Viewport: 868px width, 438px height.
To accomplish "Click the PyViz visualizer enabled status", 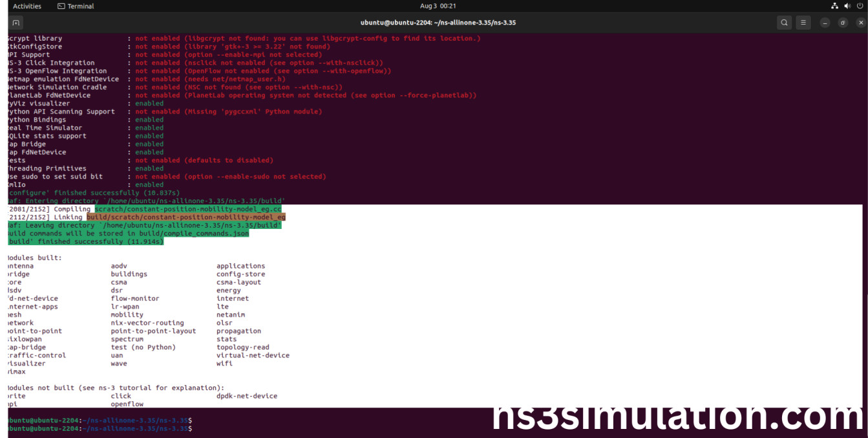I will coord(149,104).
